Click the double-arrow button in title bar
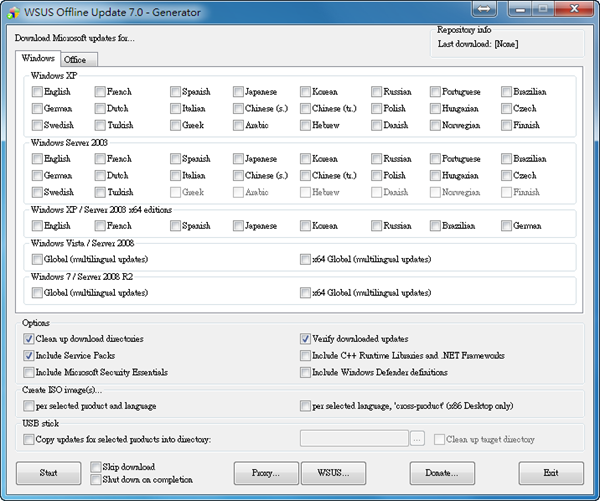This screenshot has width=600, height=501. click(x=484, y=9)
